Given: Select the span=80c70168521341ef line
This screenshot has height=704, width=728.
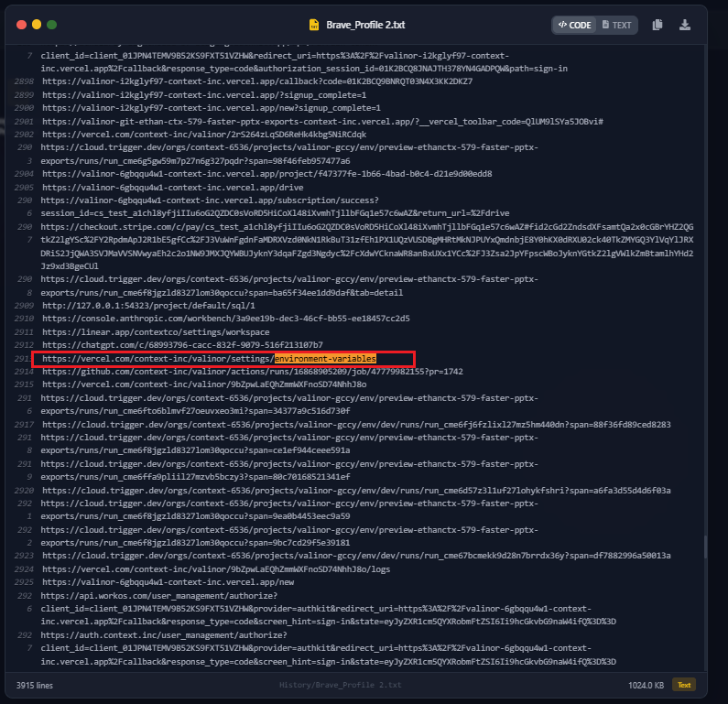Looking at the screenshot, I should [x=195, y=477].
